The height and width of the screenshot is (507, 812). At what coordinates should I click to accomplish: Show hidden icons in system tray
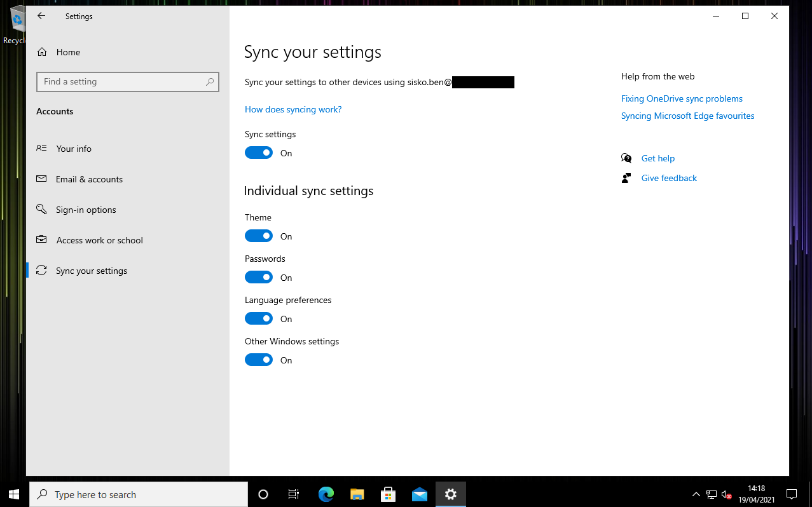pyautogui.click(x=696, y=494)
